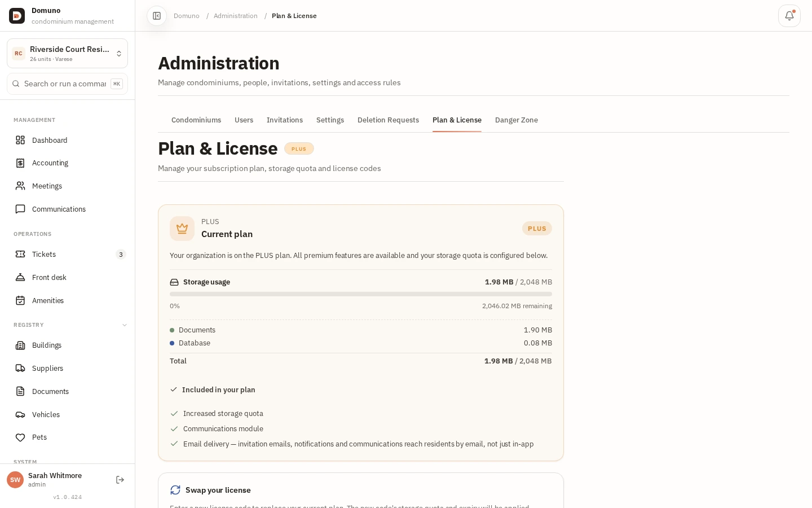Open Communications from the sidebar

pyautogui.click(x=67, y=209)
